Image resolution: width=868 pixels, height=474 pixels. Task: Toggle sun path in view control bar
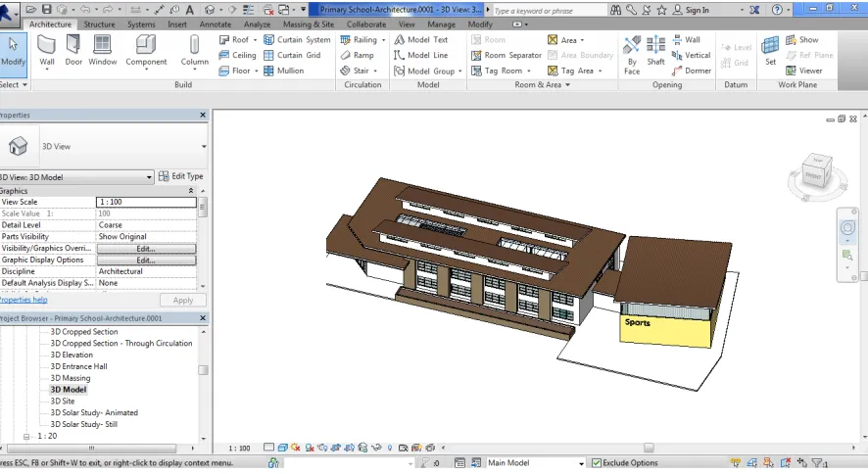coord(296,448)
